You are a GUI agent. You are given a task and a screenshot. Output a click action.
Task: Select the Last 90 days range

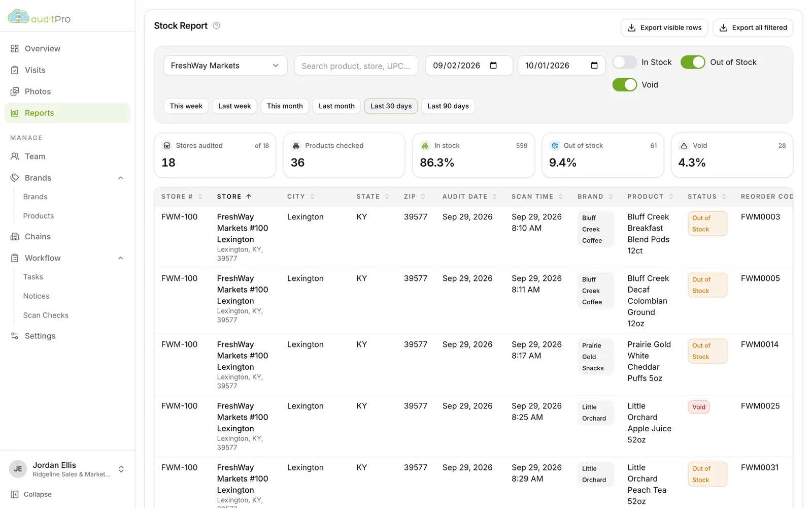pos(448,106)
